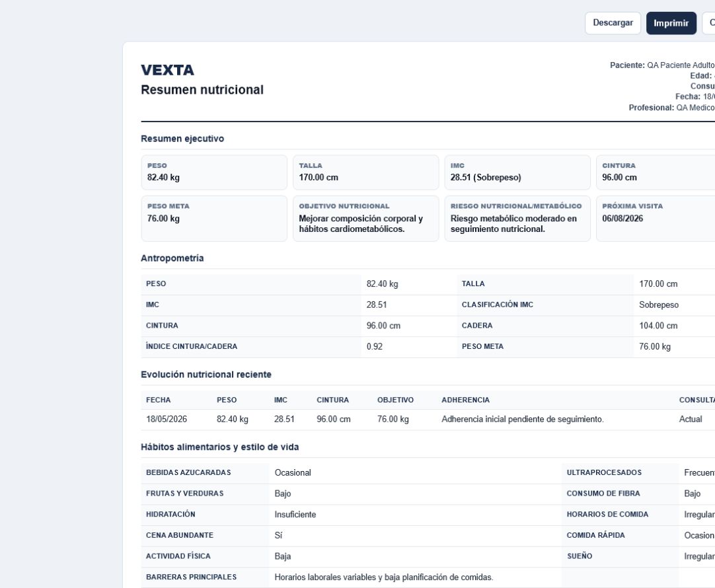Click the ADHERENCIA column header
This screenshot has height=588, width=715.
tap(466, 400)
